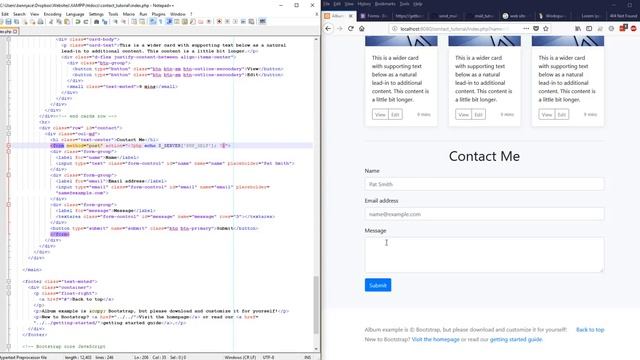
Task: Open Firefox Bookmarks menu
Action: 385,4
